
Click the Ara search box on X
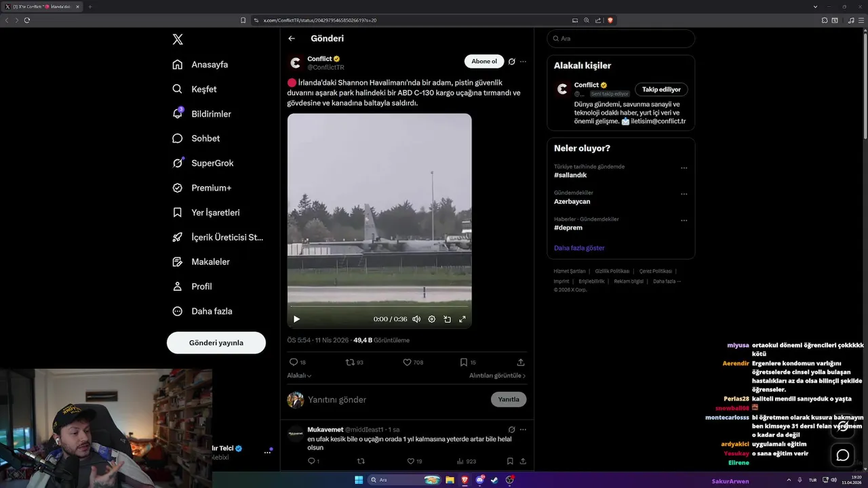[x=621, y=39]
